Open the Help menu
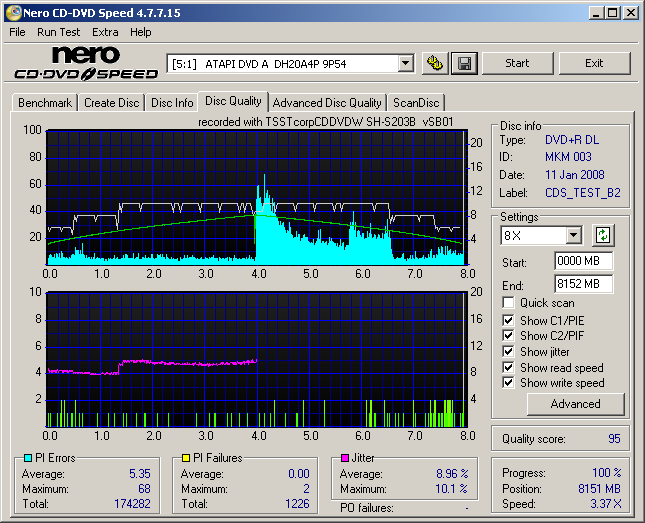 tap(141, 32)
